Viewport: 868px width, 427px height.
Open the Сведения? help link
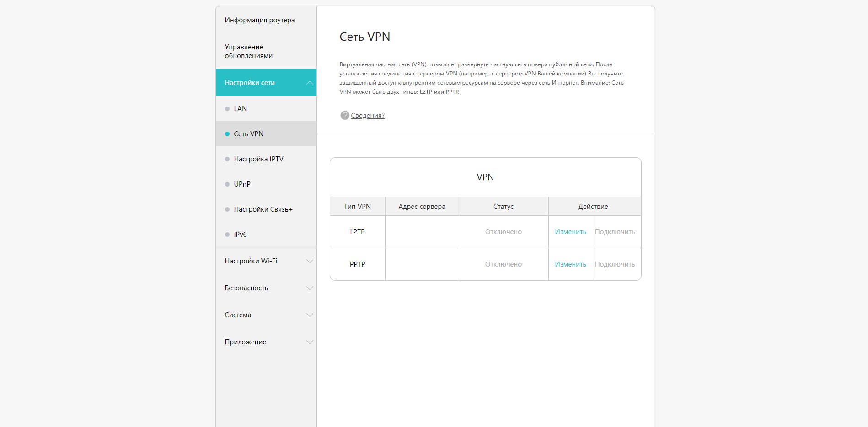coord(368,116)
